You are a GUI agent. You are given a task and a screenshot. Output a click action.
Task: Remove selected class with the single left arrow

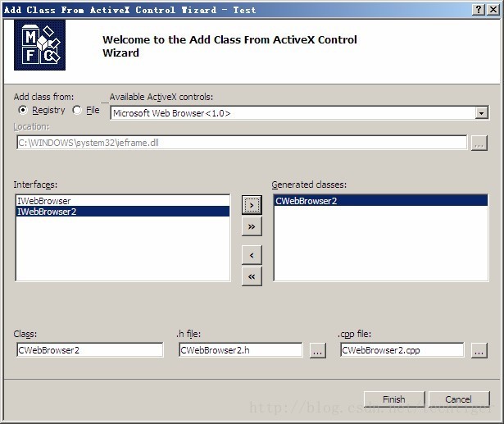(252, 255)
